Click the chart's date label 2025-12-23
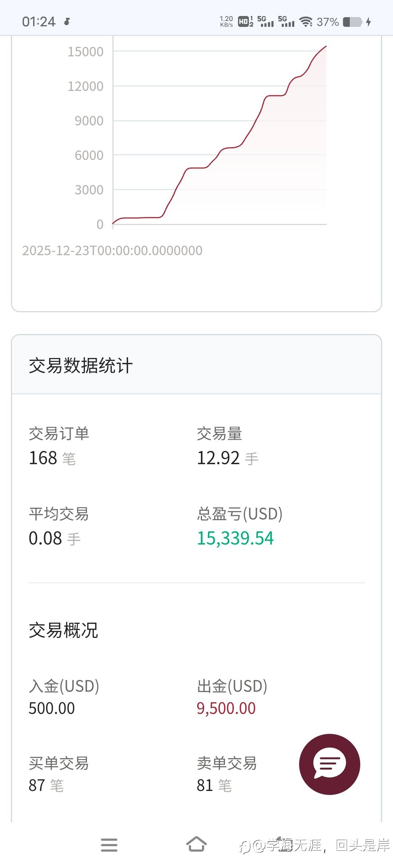 pos(112,250)
